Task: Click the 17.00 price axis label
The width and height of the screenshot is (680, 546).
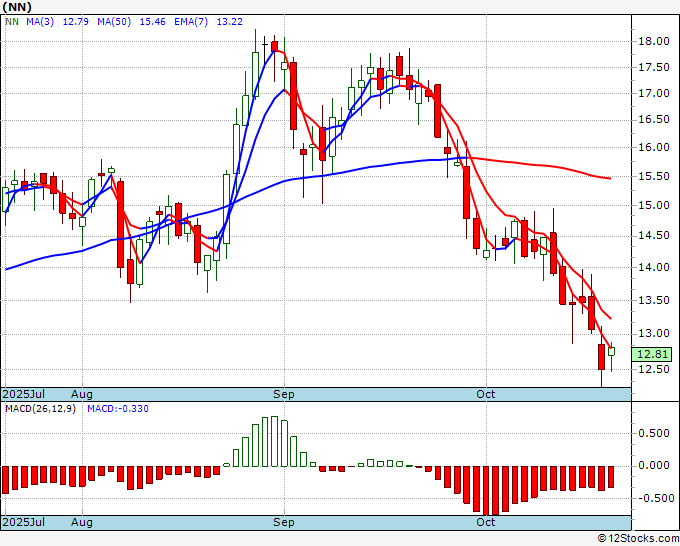Action: (654, 93)
